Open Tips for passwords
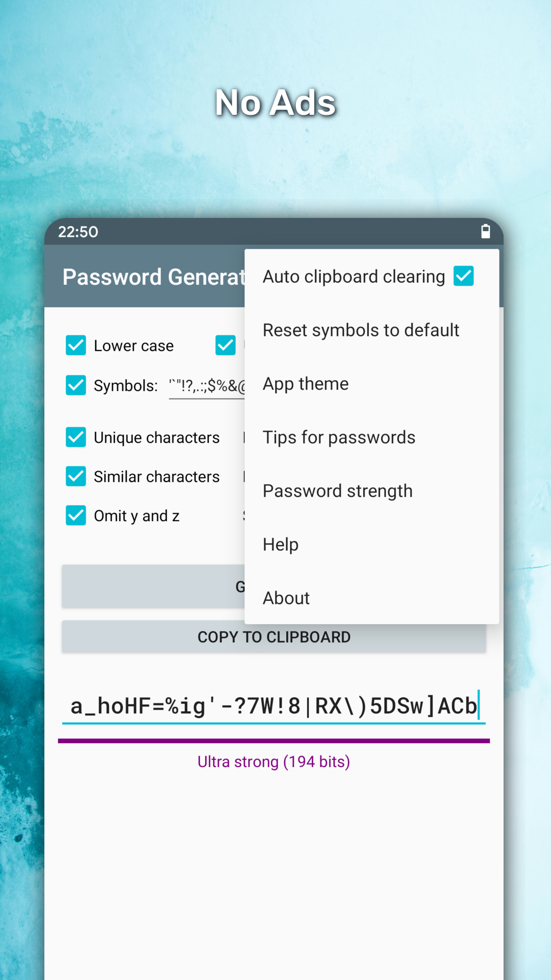This screenshot has height=980, width=551. (x=339, y=437)
